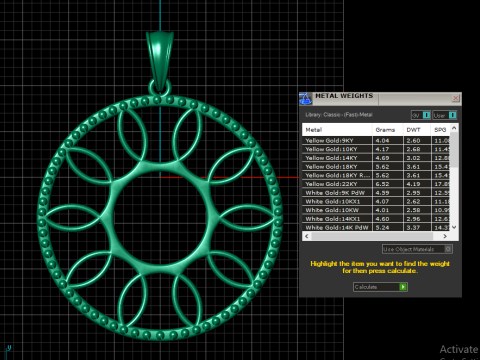Select White Gold:9K PdW row
Screen dimensions: 480x360
pyautogui.click(x=376, y=193)
